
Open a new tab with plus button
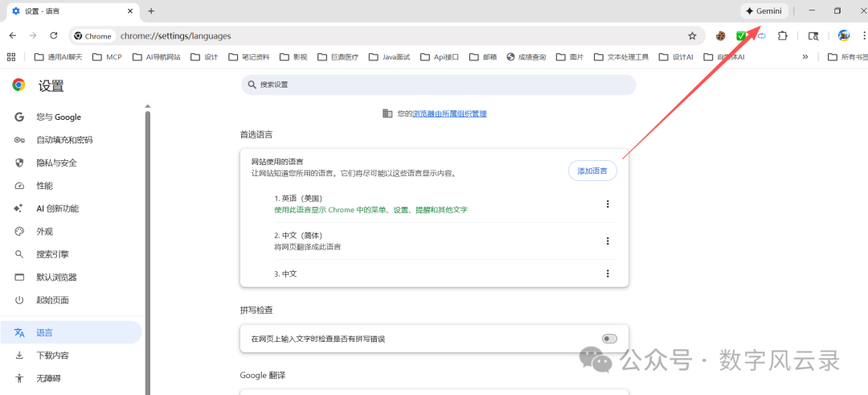(x=151, y=11)
